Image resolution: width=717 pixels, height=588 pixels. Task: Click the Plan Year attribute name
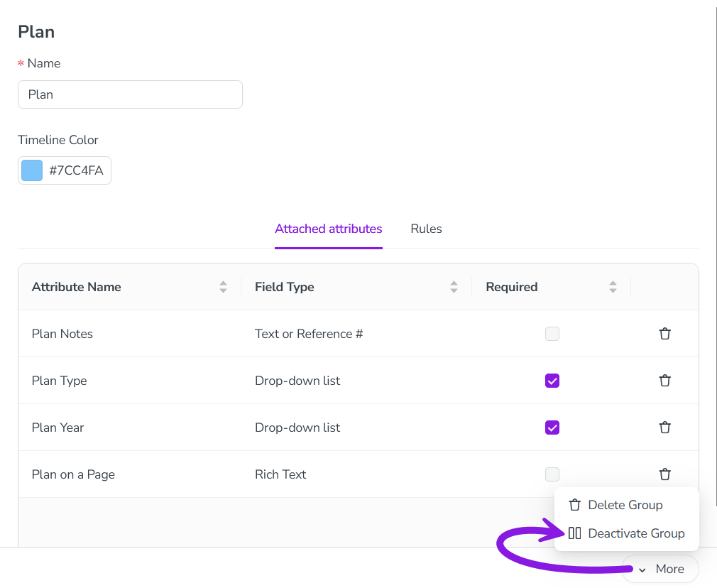coord(58,428)
